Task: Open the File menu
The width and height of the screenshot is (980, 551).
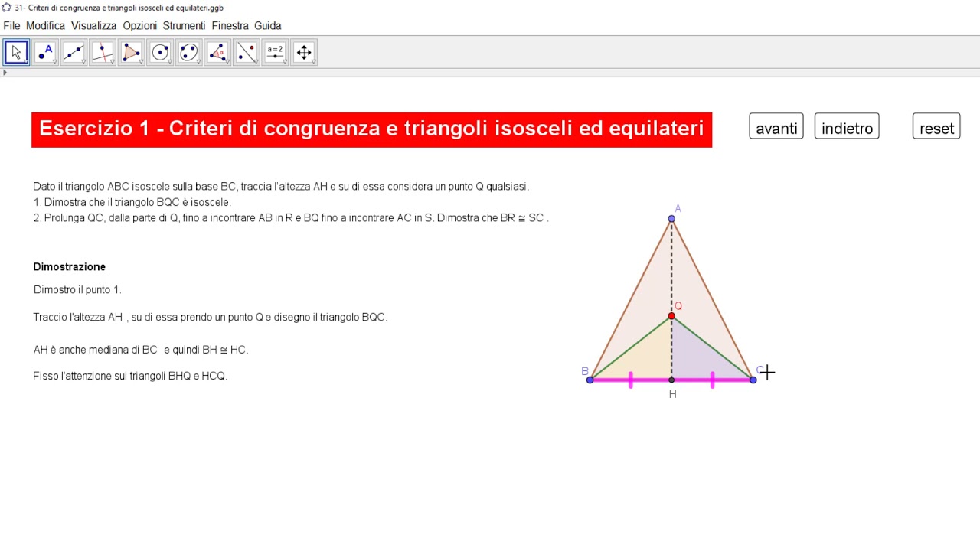Action: tap(11, 25)
